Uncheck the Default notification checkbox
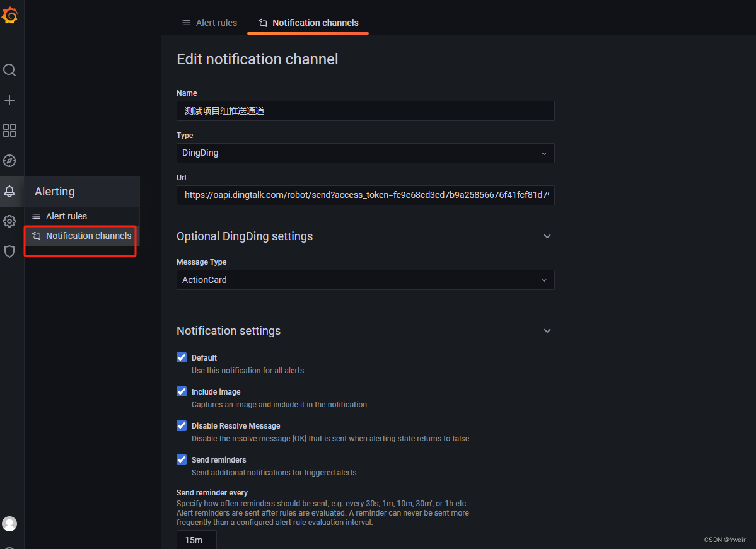756x549 pixels. pos(181,357)
